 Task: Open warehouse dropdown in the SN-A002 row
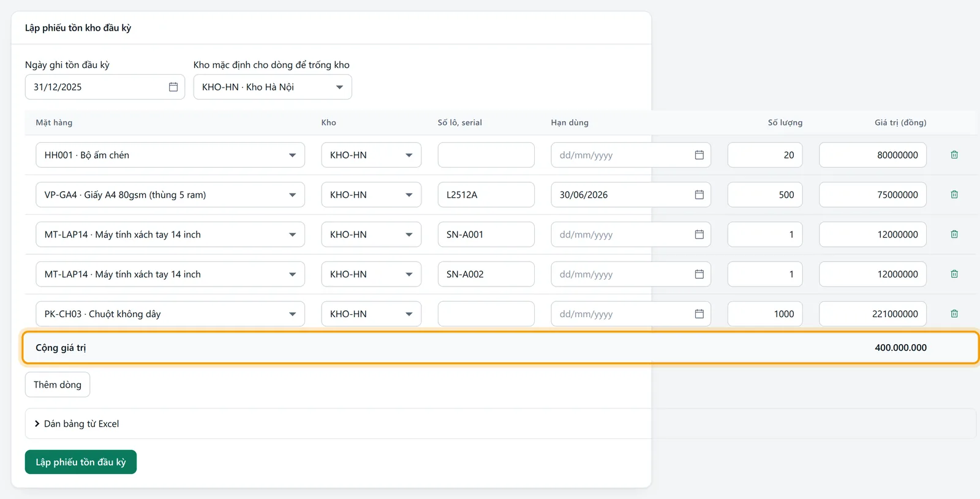point(371,274)
